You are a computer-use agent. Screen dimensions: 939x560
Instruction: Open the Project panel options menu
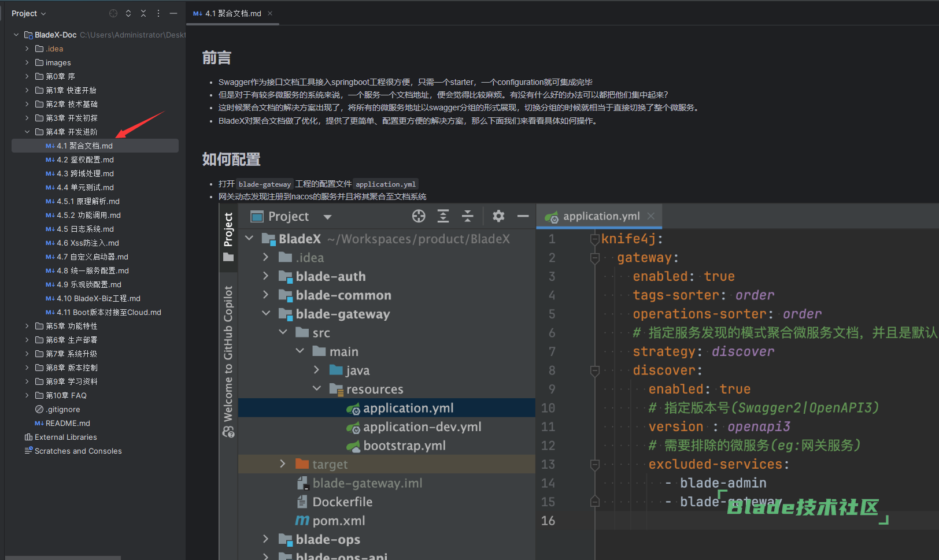[x=158, y=13]
